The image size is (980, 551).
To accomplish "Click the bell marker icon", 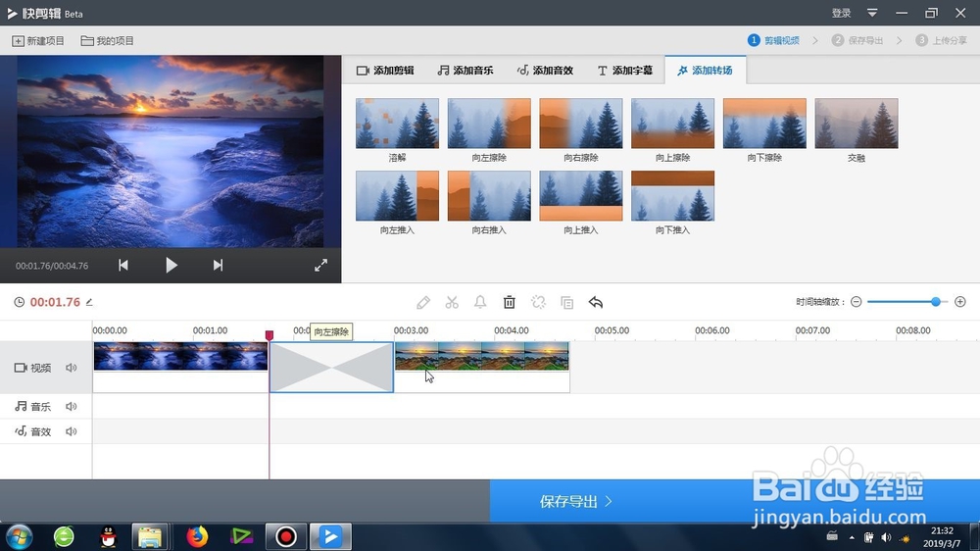I will pyautogui.click(x=480, y=303).
